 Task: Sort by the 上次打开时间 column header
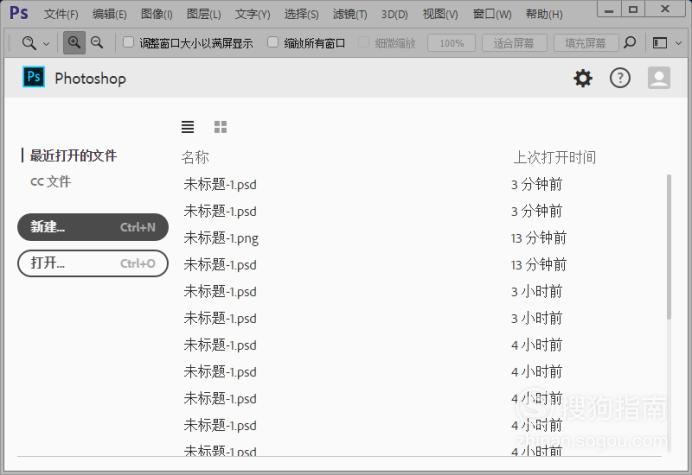[554, 157]
